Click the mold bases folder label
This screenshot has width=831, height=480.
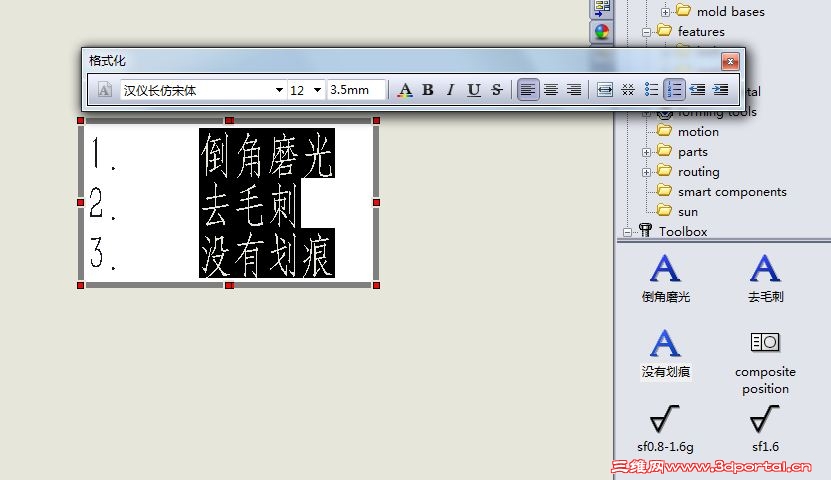pyautogui.click(x=730, y=12)
